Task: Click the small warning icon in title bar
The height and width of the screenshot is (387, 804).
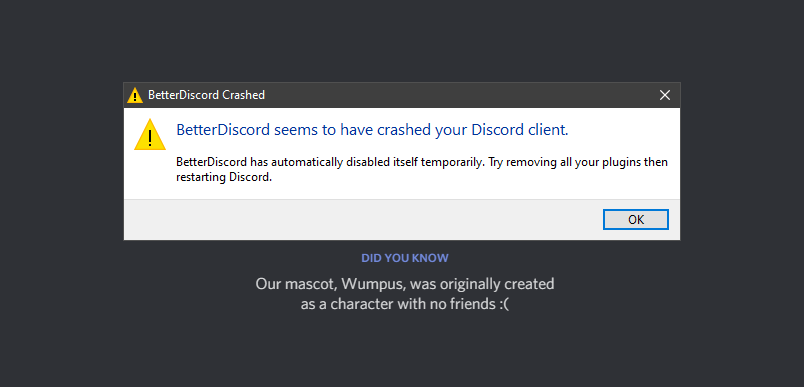Action: click(134, 95)
